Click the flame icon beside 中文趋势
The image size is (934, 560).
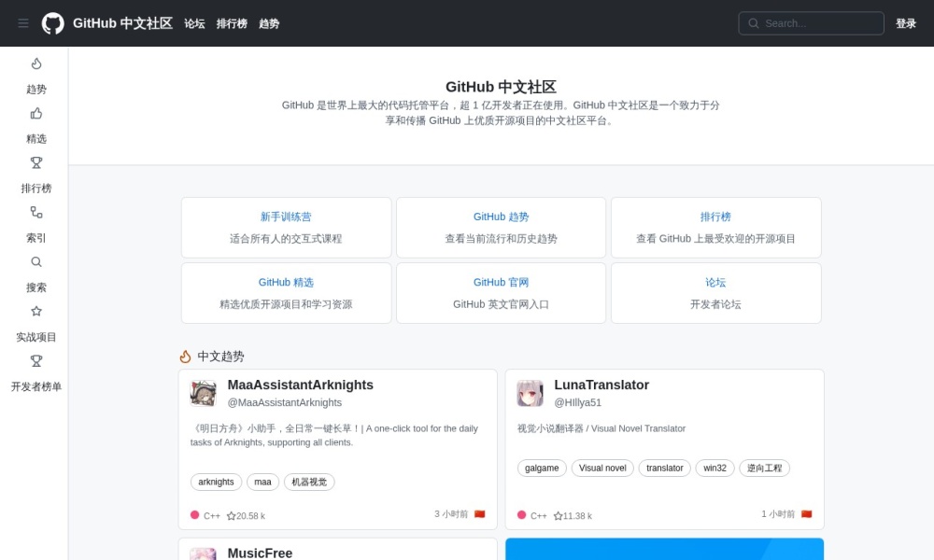tap(185, 356)
